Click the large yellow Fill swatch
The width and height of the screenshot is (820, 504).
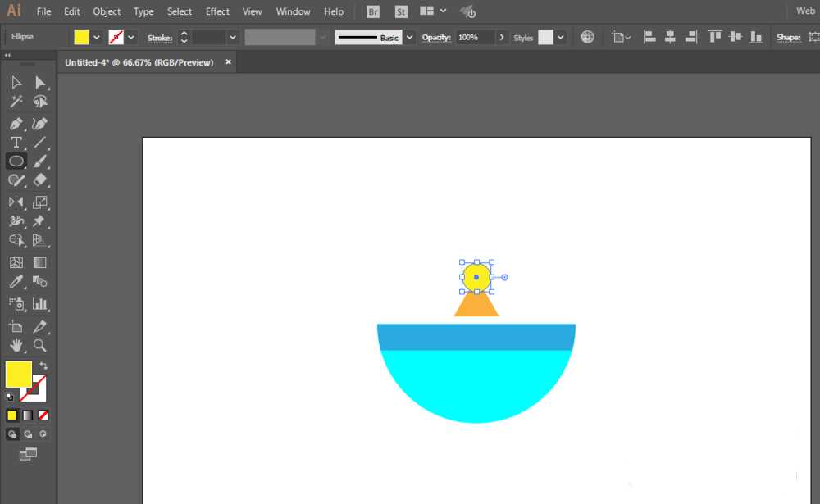pos(18,375)
